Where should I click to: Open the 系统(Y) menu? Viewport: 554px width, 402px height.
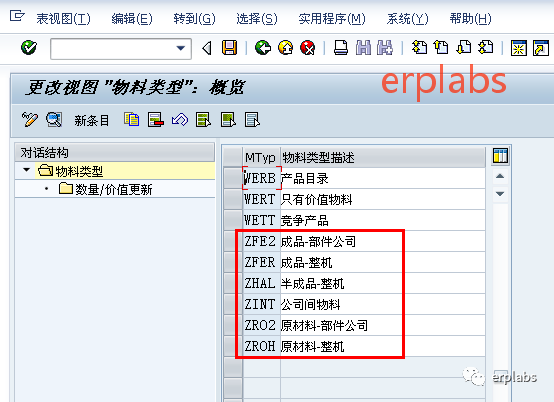coord(407,19)
